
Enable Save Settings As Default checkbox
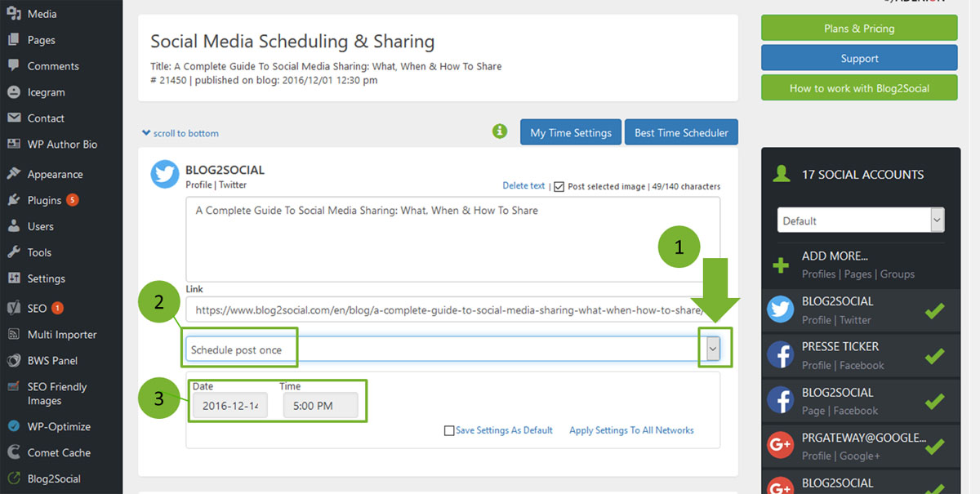pos(449,430)
